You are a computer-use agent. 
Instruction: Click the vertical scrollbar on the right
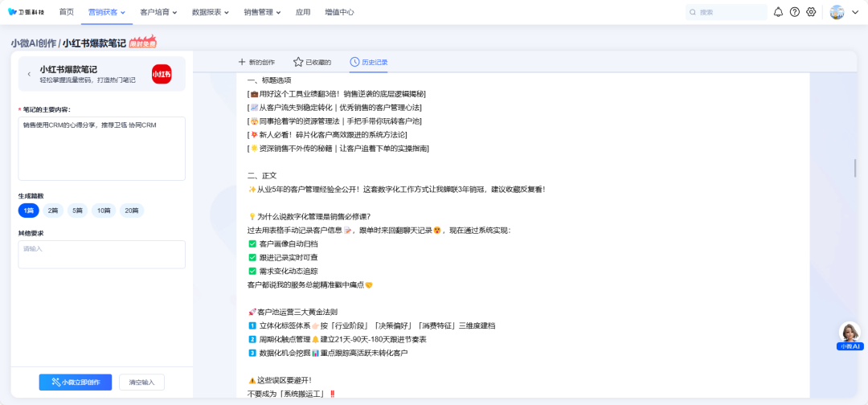point(854,167)
